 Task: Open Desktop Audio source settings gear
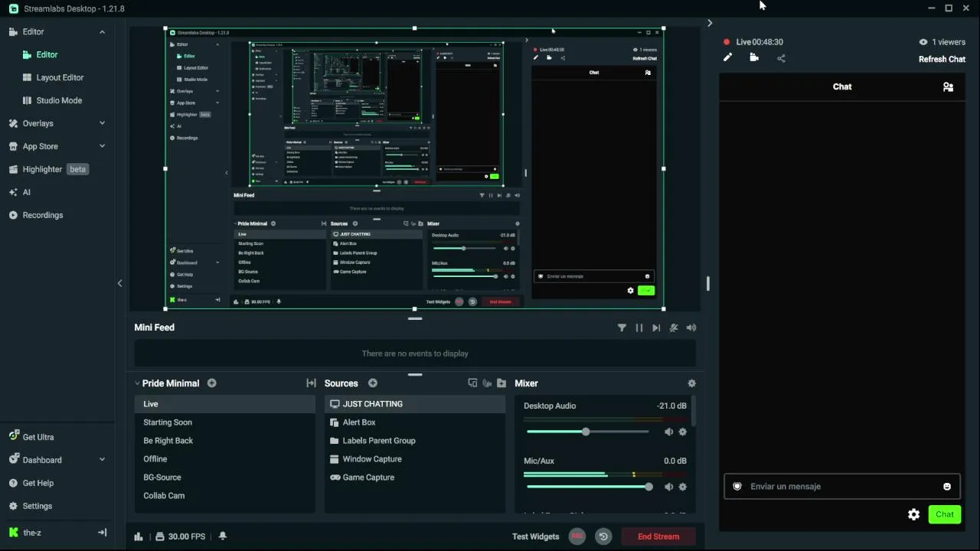pos(683,432)
